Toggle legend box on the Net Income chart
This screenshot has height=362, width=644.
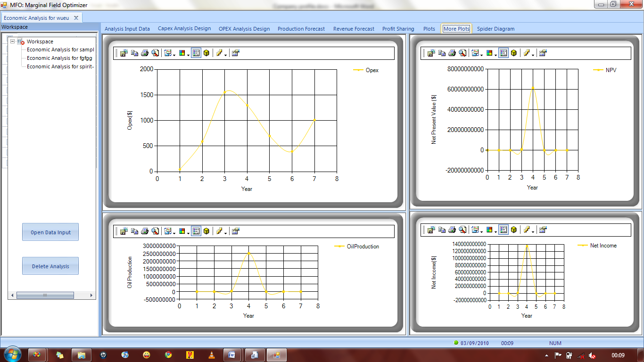[504, 230]
